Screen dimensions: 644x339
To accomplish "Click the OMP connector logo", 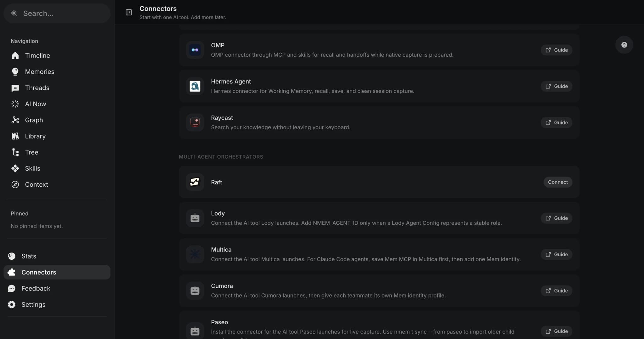I will (x=195, y=50).
